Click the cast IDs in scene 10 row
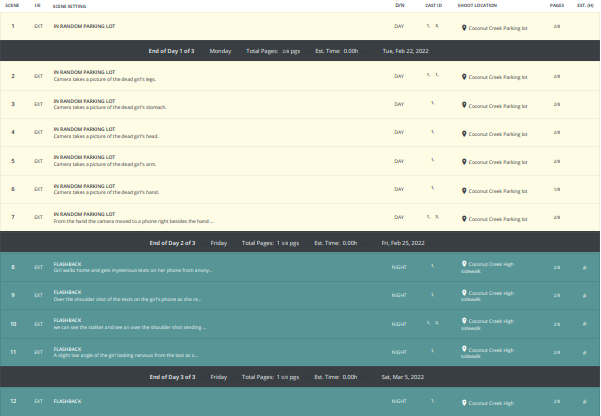This screenshot has width=601, height=416. (432, 323)
